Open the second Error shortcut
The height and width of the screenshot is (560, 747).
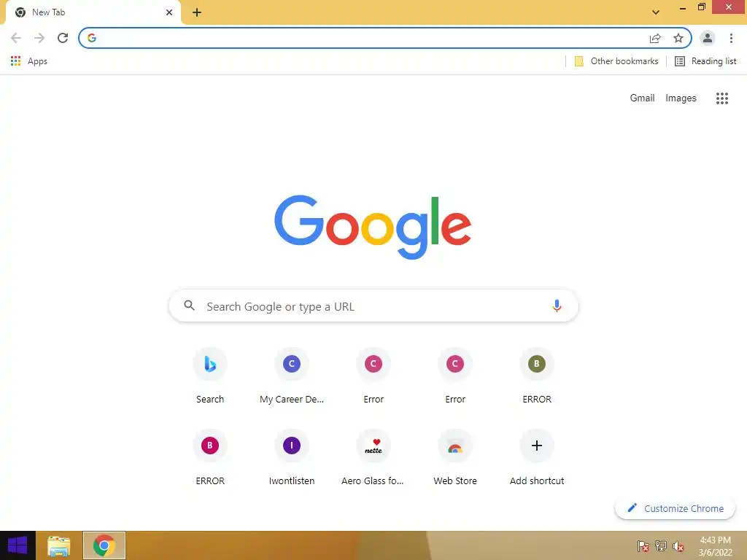[455, 376]
